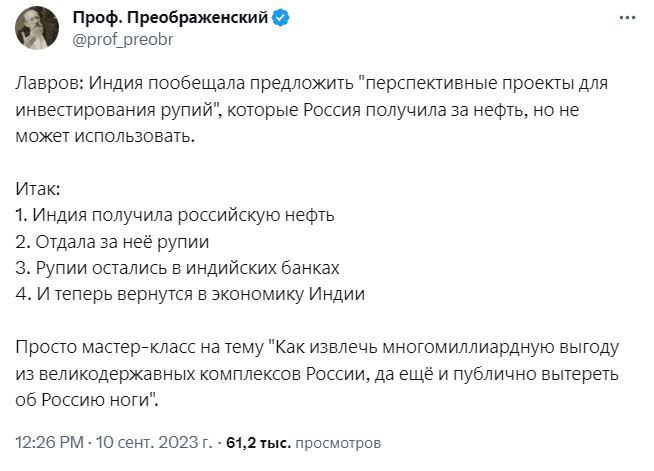Screen dimensions: 654x471
Task: Click the word просмотров
Action: click(x=338, y=443)
